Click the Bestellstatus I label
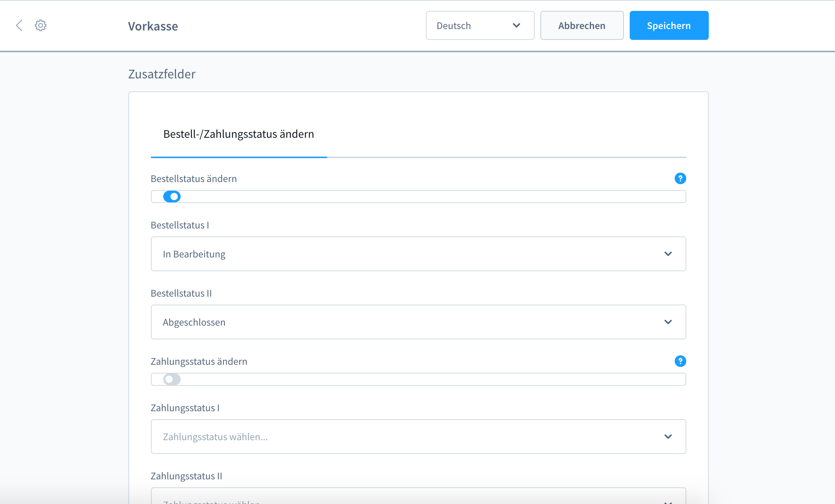This screenshot has width=835, height=504. [180, 225]
